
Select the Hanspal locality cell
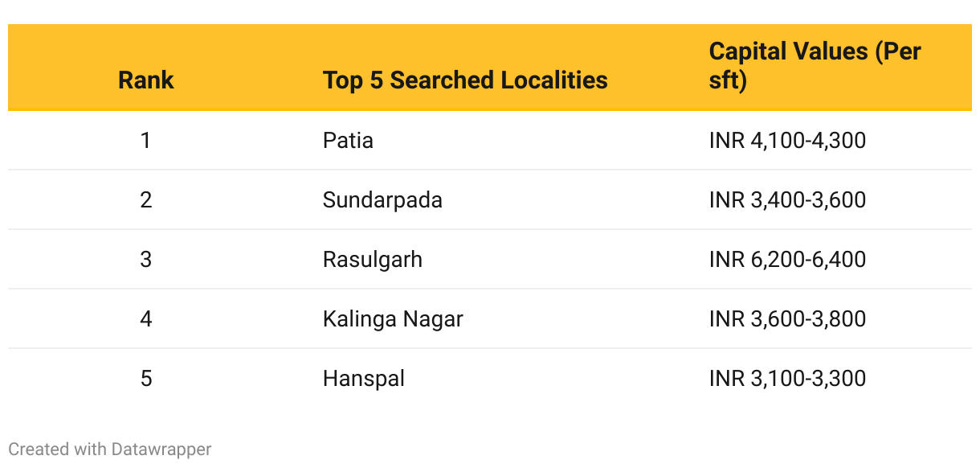click(364, 378)
